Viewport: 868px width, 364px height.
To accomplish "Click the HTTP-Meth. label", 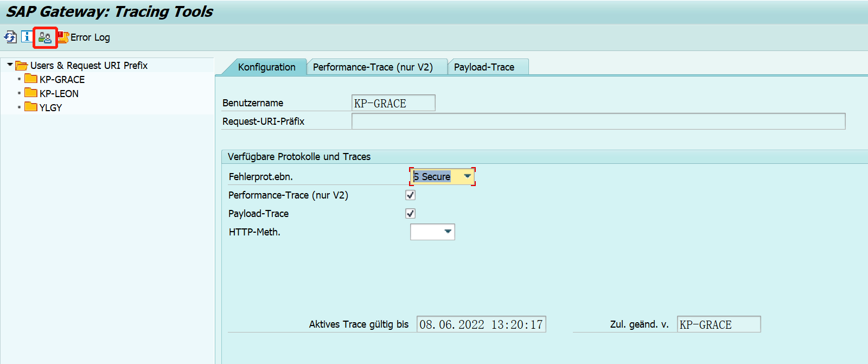I will click(x=254, y=232).
